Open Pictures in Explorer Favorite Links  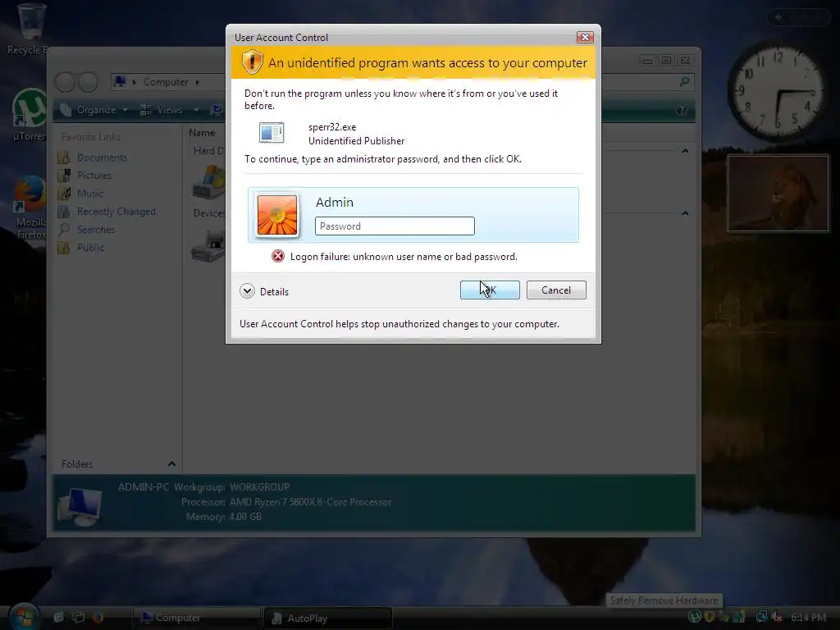84,176
